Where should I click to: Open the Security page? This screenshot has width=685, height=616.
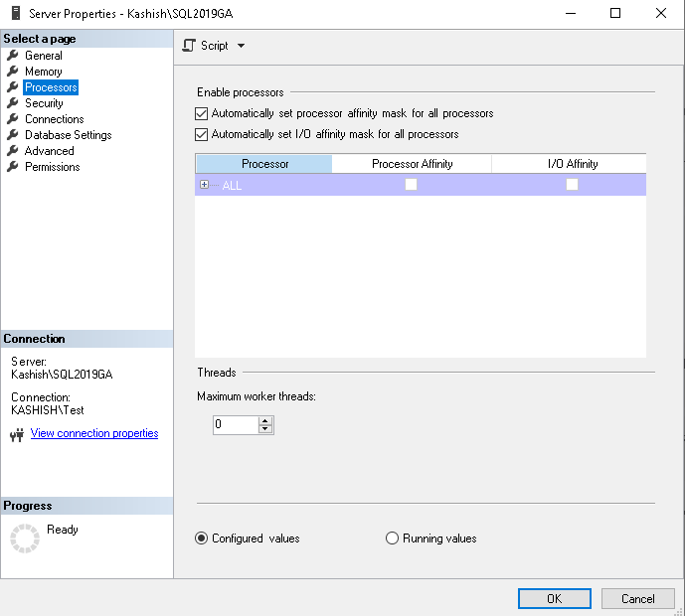(44, 103)
